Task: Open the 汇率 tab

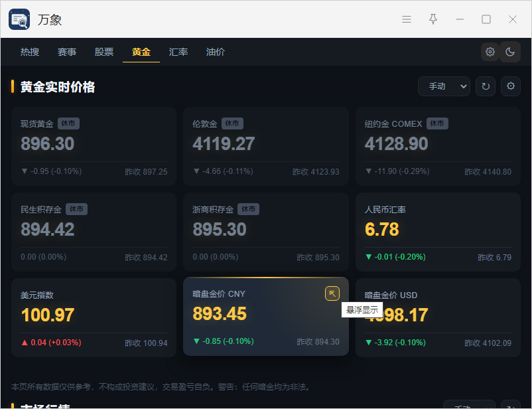Action: pyautogui.click(x=178, y=52)
